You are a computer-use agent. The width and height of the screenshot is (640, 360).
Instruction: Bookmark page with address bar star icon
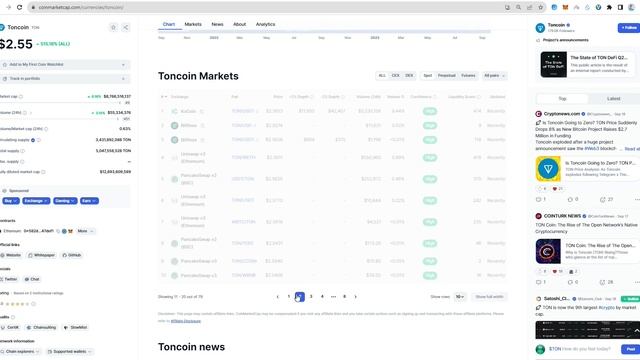(540, 7)
